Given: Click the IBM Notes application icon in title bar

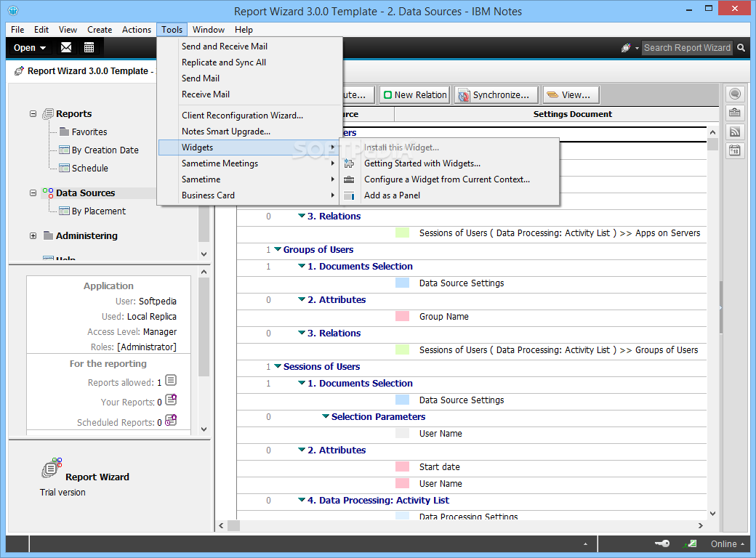Looking at the screenshot, I should [x=13, y=11].
